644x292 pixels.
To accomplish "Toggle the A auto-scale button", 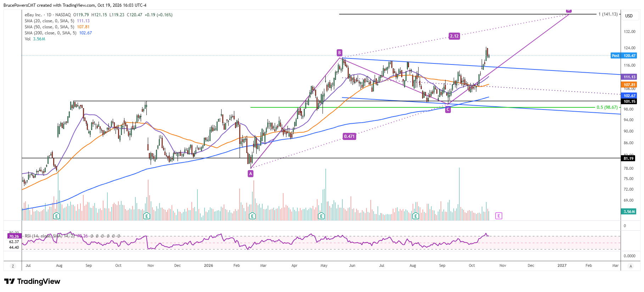I will [x=631, y=266].
